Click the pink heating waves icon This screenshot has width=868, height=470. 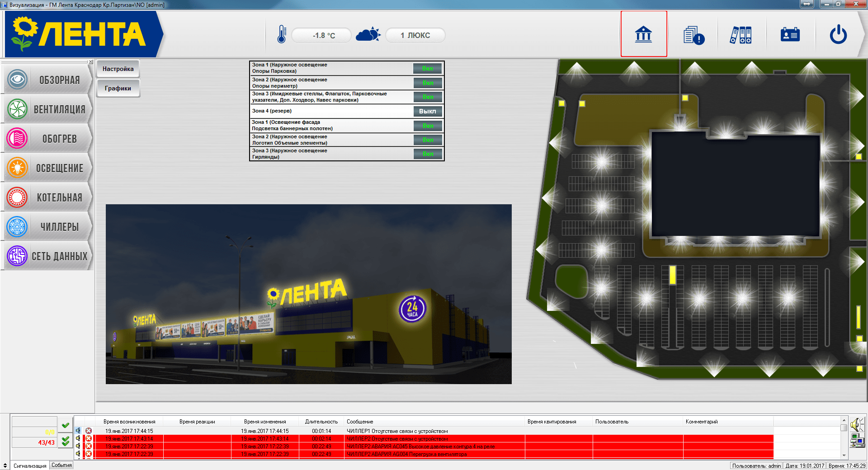tap(18, 138)
